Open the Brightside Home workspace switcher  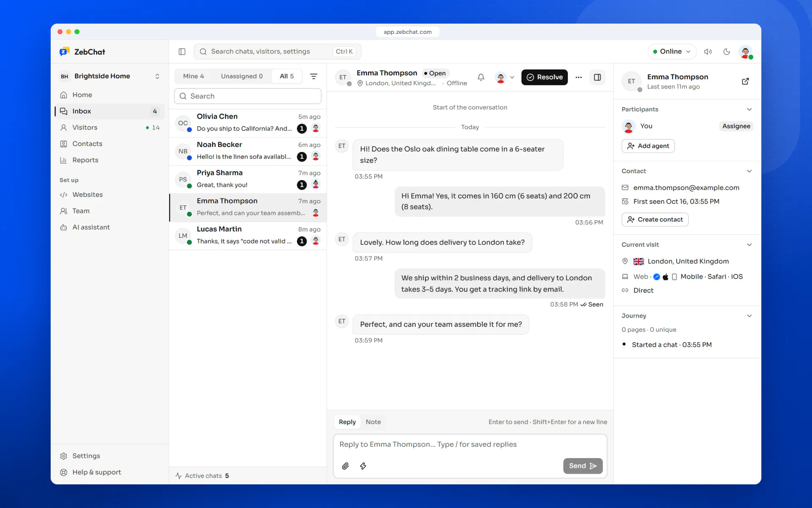pos(110,76)
